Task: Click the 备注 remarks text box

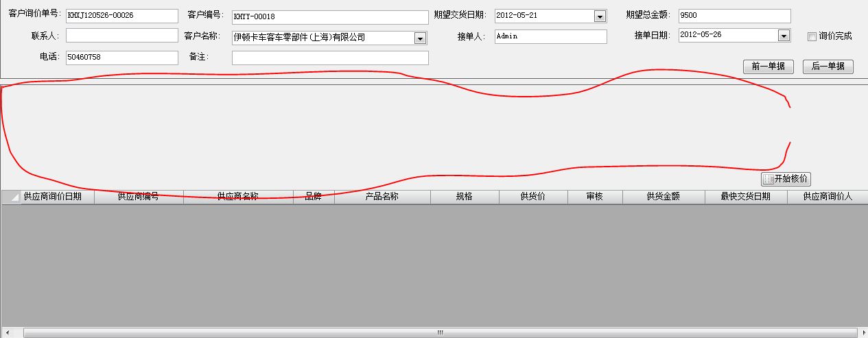Action: [x=329, y=58]
